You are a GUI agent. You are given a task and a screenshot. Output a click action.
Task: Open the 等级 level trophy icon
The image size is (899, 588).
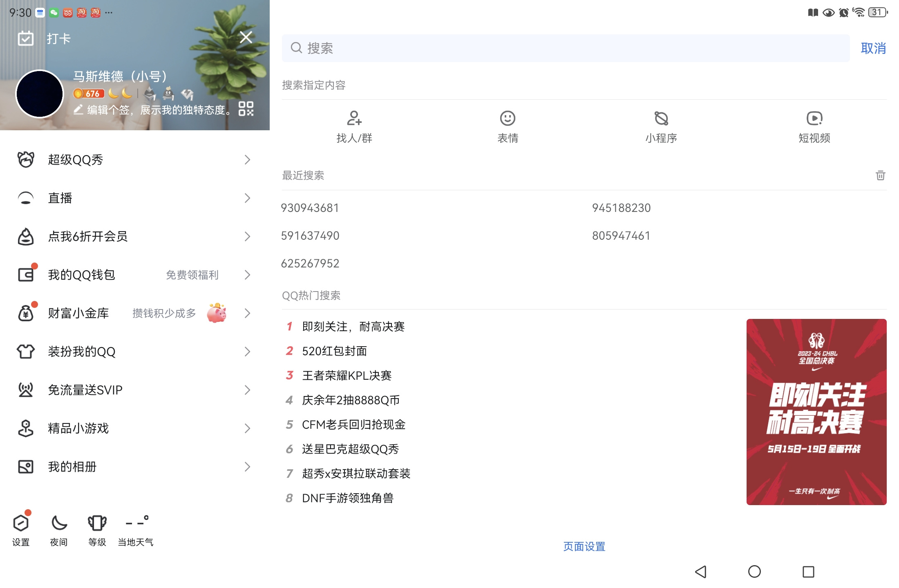coord(97,522)
